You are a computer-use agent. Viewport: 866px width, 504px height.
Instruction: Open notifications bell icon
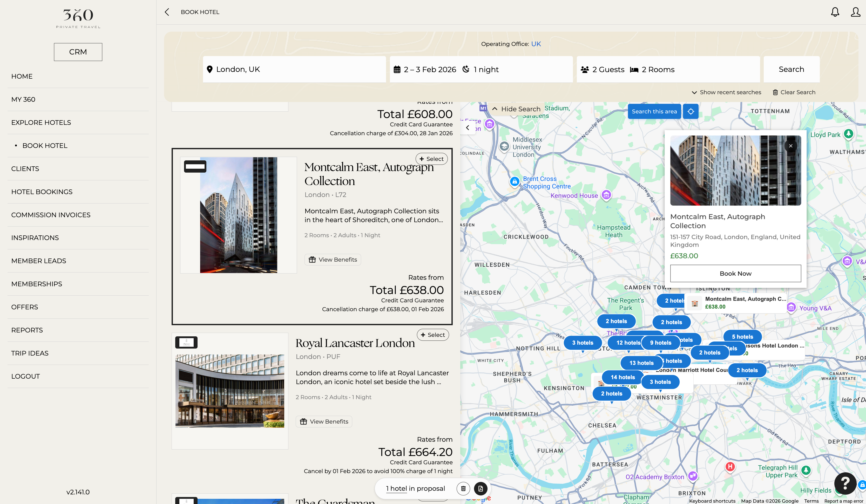(835, 12)
